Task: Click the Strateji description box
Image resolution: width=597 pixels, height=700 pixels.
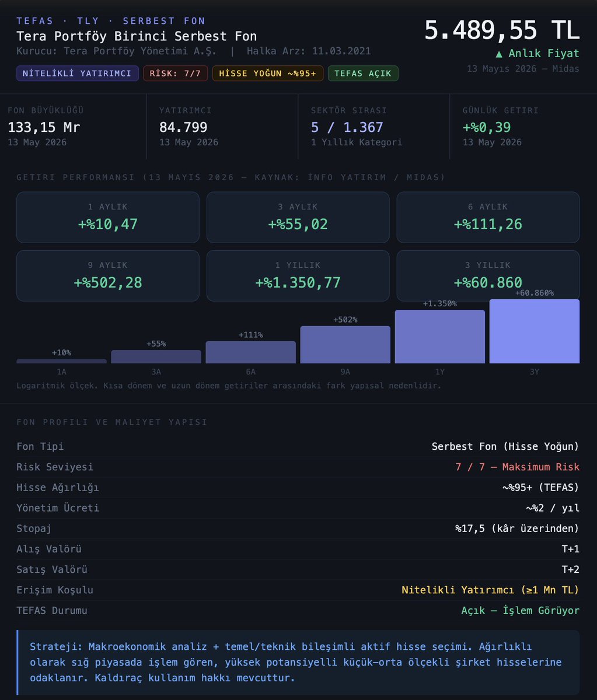Action: pyautogui.click(x=298, y=662)
